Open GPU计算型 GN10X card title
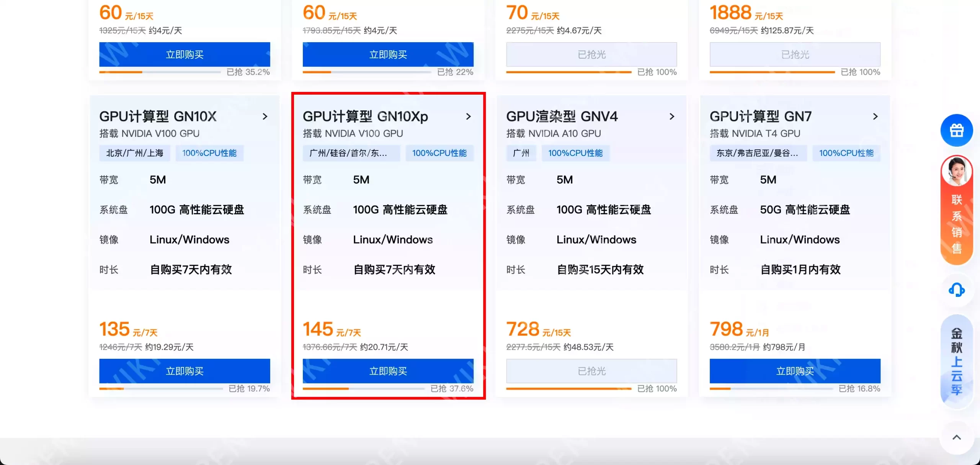Viewport: 980px width, 465px height. [x=158, y=116]
